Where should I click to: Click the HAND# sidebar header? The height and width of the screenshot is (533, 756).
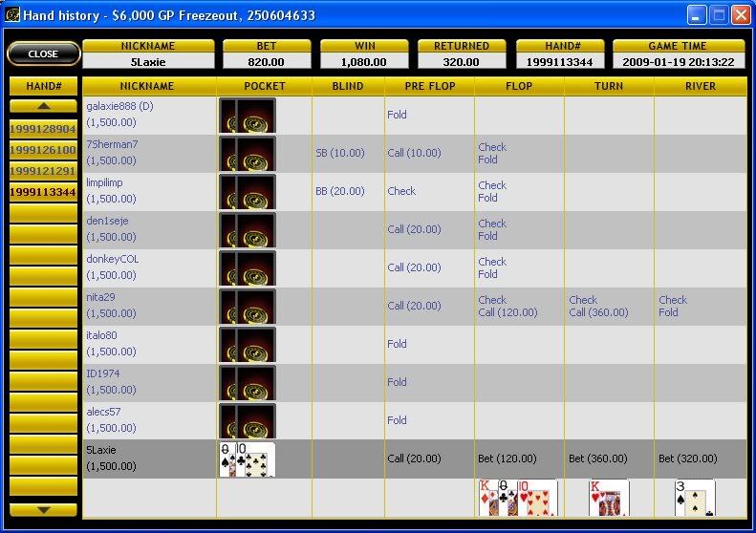click(43, 86)
